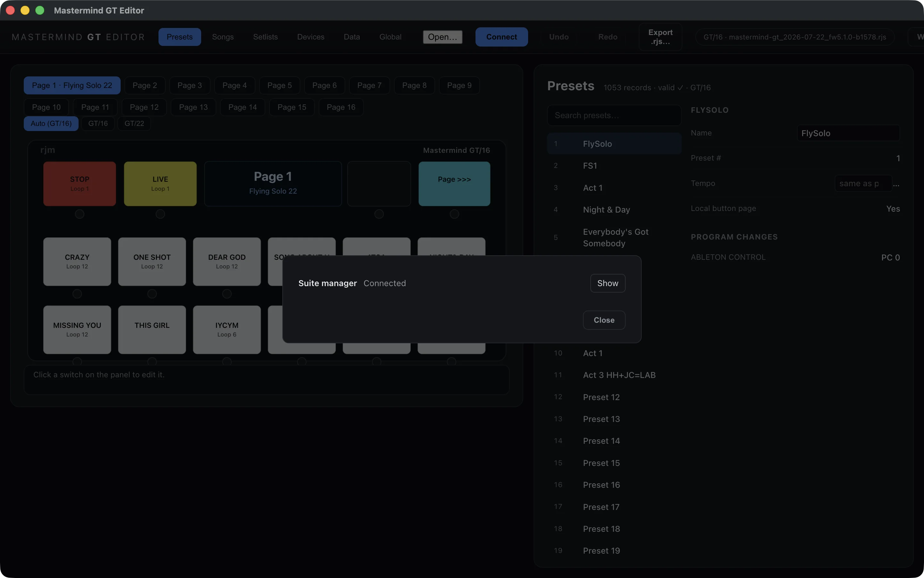This screenshot has width=924, height=578.
Task: Click the ABLETON CONTROL PC 0 row
Action: [x=795, y=257]
